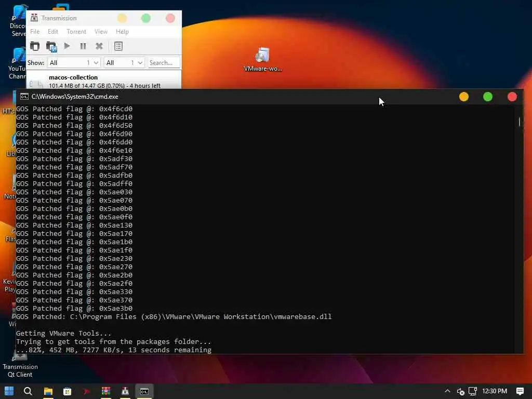Click the line with address 0x5adf30

coord(74,159)
